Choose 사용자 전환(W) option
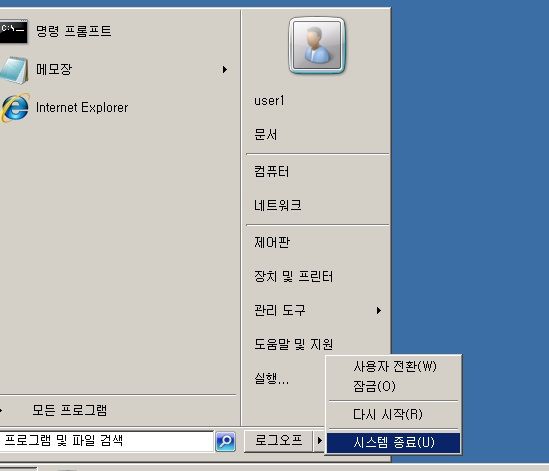This screenshot has width=549, height=471. 393,367
